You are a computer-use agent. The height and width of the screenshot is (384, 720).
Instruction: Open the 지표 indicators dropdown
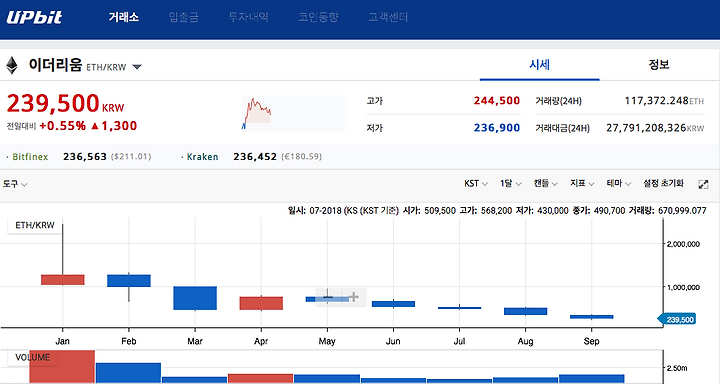pyautogui.click(x=582, y=184)
